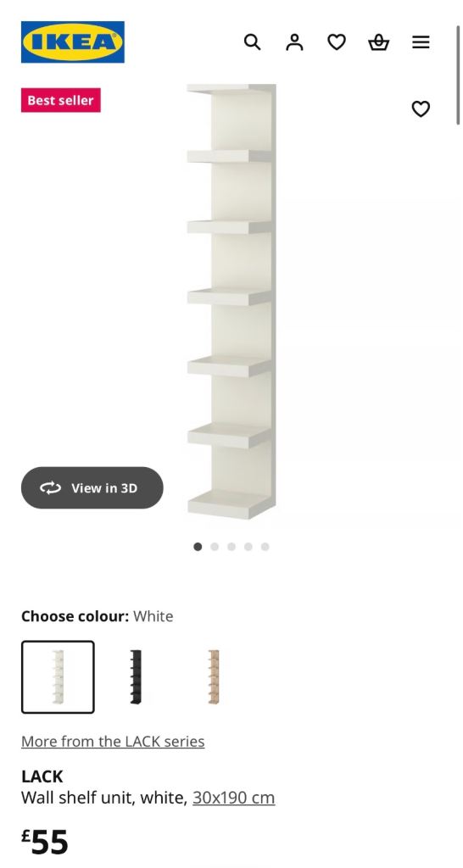The image size is (463, 868).
Task: Open the hamburger menu
Action: (x=421, y=42)
